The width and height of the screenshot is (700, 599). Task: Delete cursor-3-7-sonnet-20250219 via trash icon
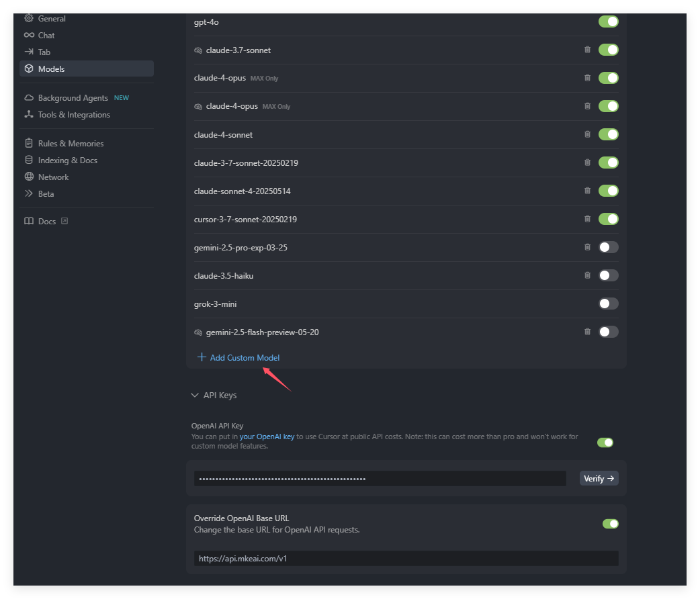[588, 219]
